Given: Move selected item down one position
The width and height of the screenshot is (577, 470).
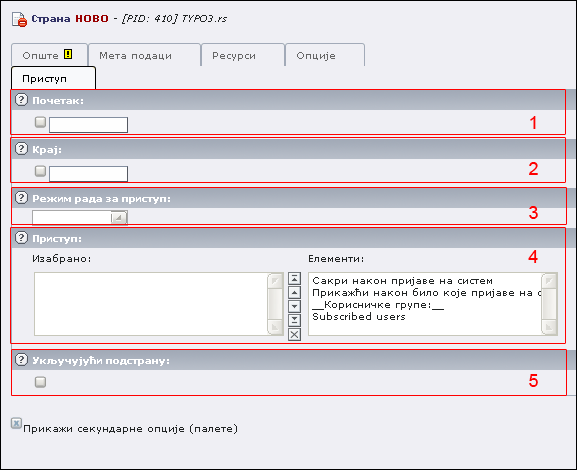Looking at the screenshot, I should coord(294,306).
